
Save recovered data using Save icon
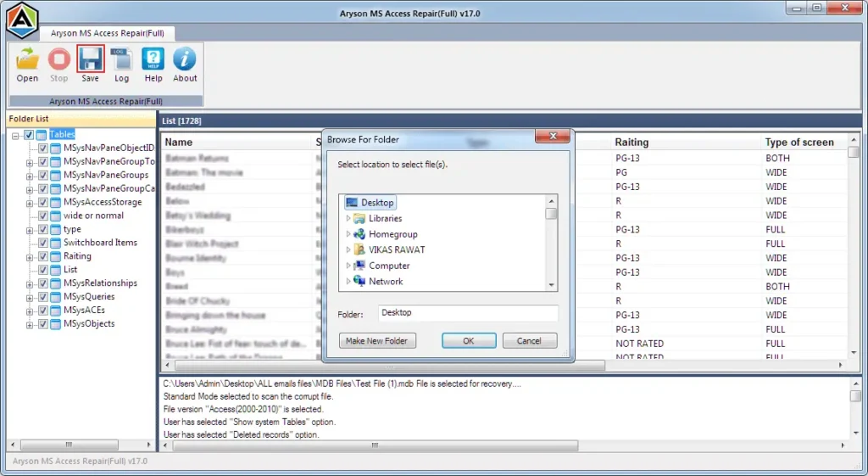click(90, 59)
